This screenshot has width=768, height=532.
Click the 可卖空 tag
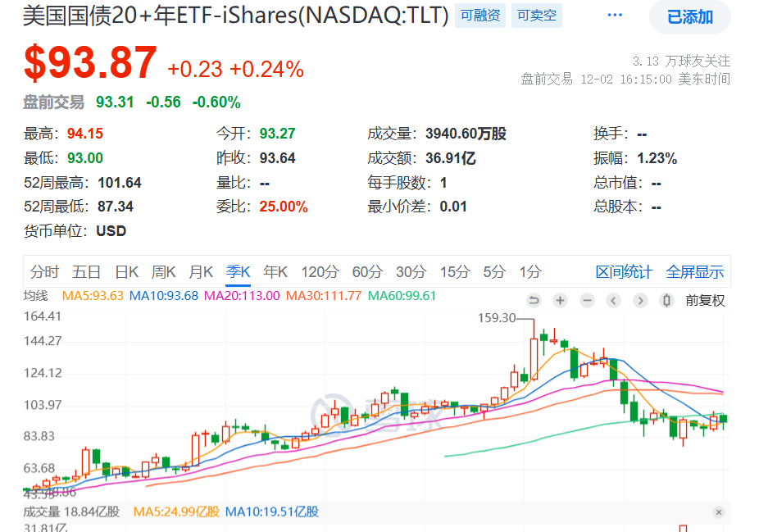tap(537, 16)
